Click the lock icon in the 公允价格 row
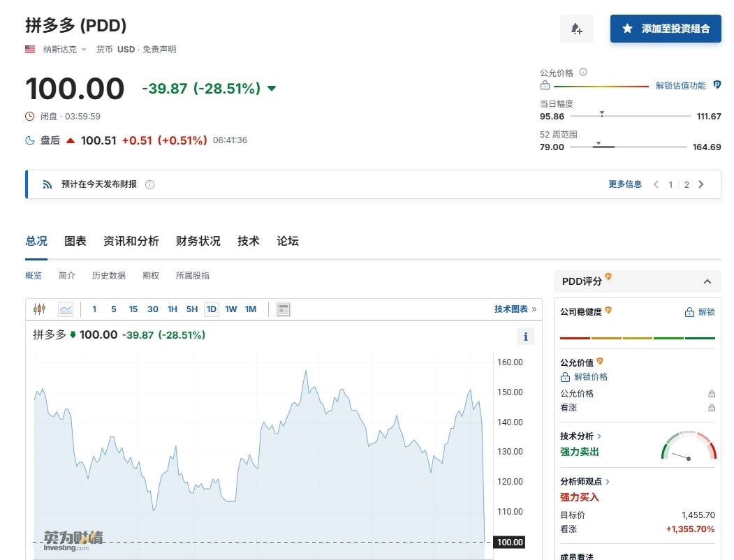 (712, 394)
